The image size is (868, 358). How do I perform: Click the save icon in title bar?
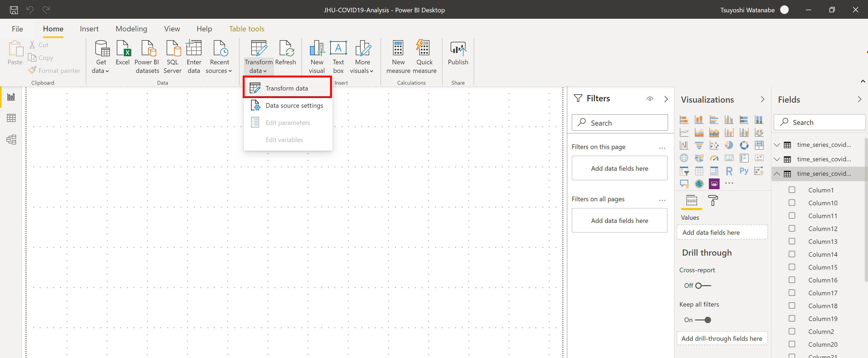[x=14, y=10]
